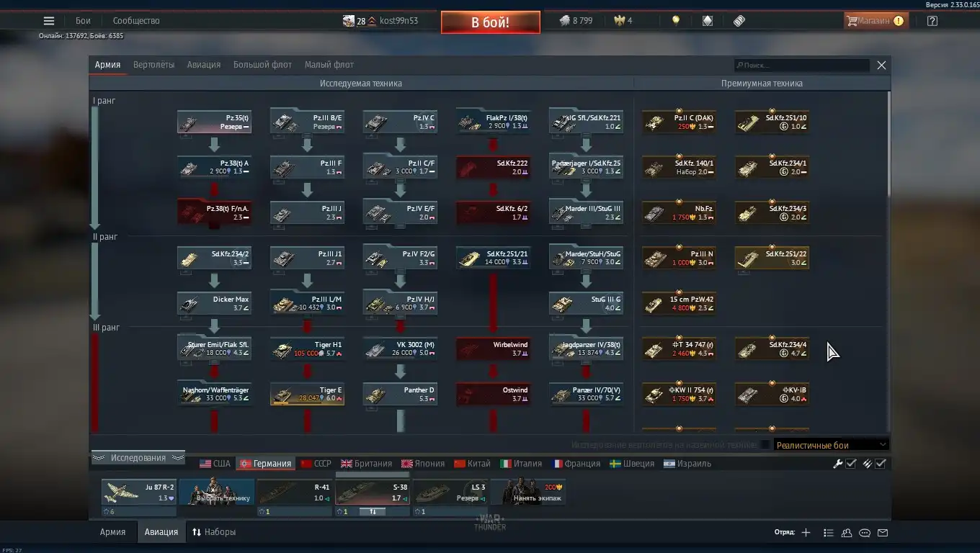Select the Япония nation tab
Screen dimensions: 980x553
pos(423,464)
